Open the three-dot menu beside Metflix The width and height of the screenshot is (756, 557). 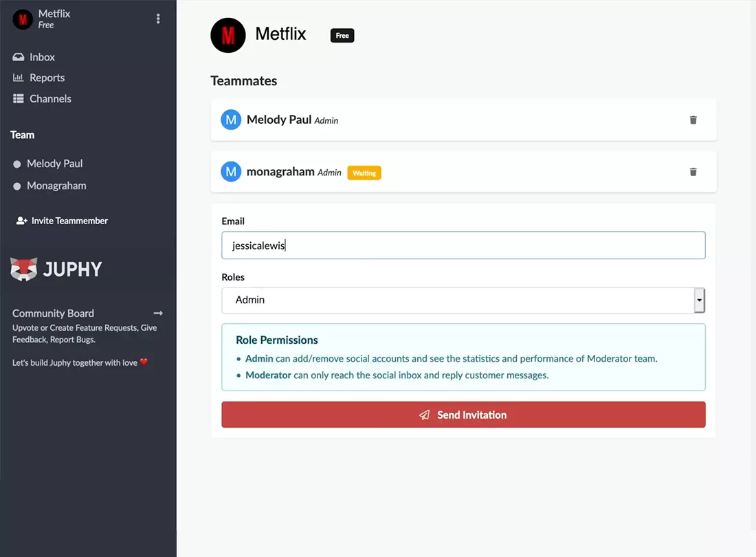(x=158, y=19)
